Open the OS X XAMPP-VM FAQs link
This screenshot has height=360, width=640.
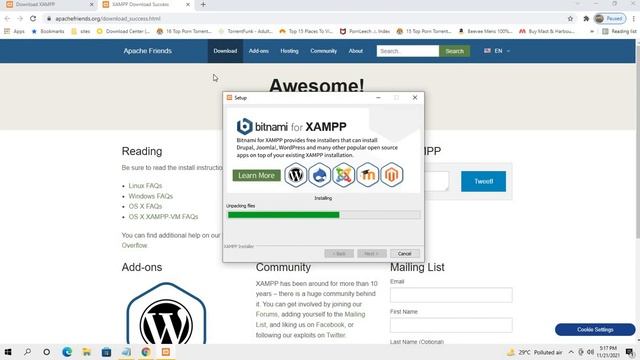[163, 217]
